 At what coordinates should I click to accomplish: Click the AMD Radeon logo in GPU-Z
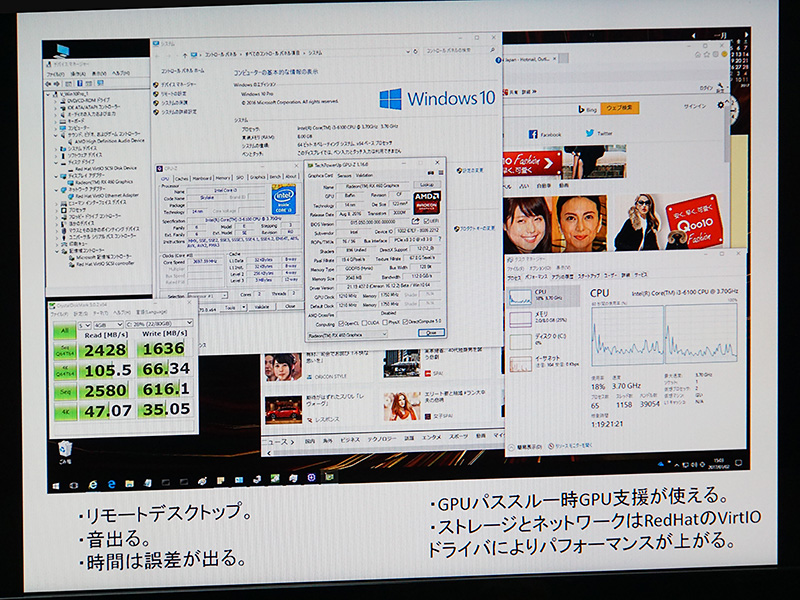click(427, 202)
